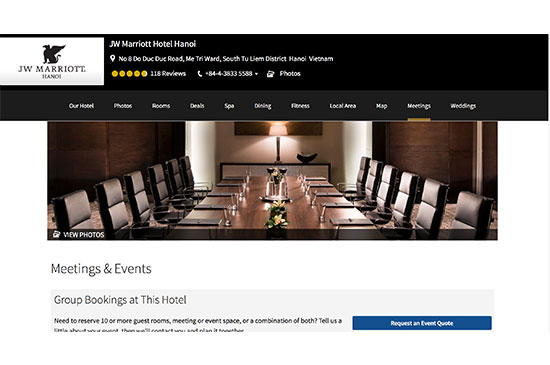Expand the phone number dropdown arrow
550x365 pixels.
256,74
